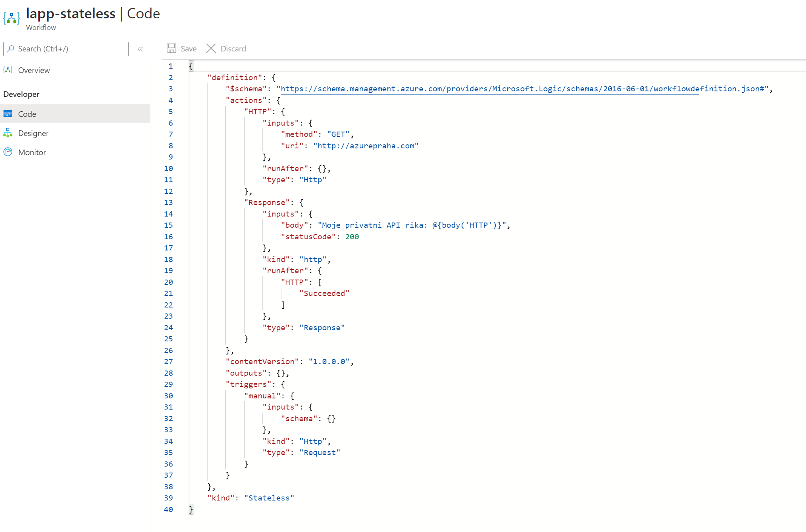Open the Monitor menu item

[32, 152]
